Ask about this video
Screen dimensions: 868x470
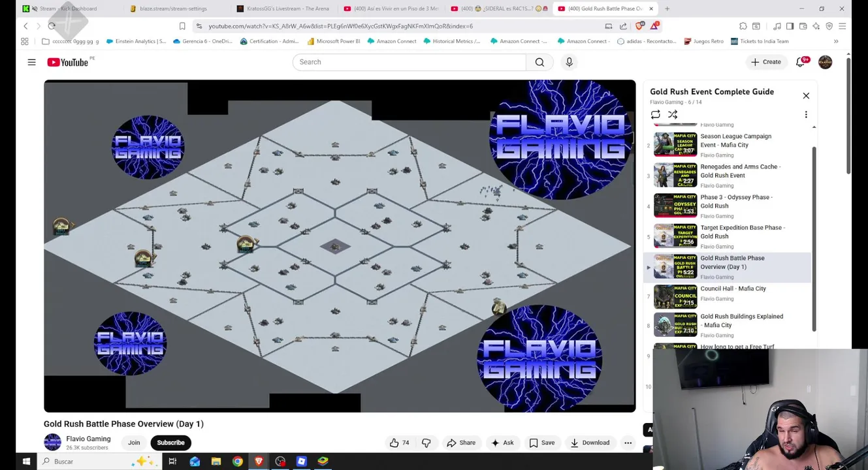[502, 443]
